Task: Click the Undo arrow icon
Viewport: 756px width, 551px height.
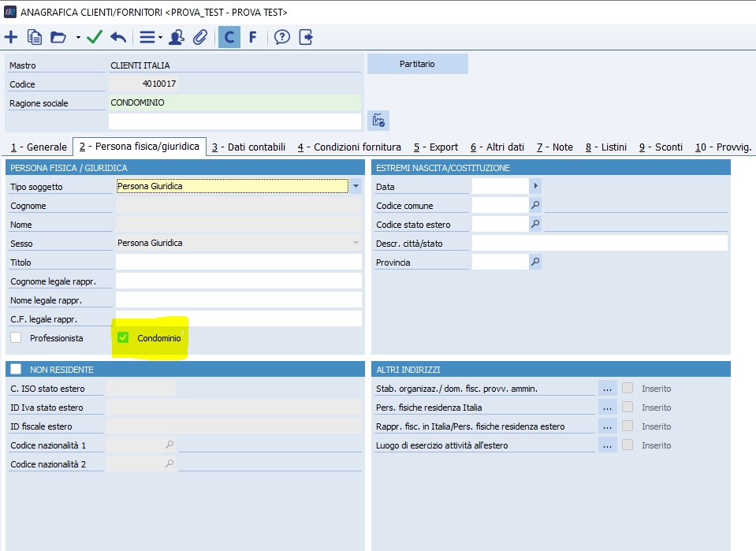Action: tap(118, 37)
